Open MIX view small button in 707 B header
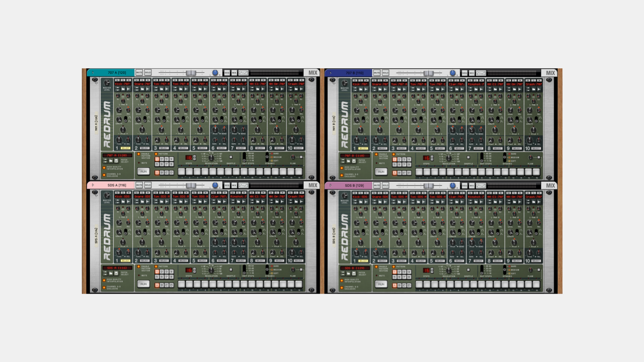 click(472, 73)
